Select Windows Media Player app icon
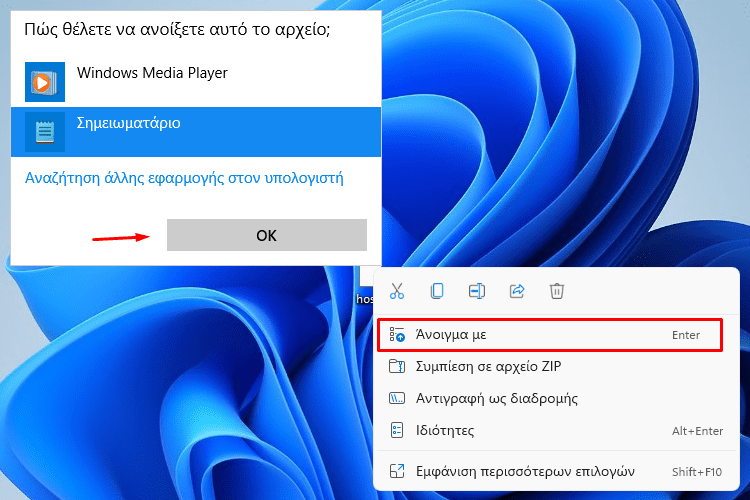 click(x=45, y=82)
